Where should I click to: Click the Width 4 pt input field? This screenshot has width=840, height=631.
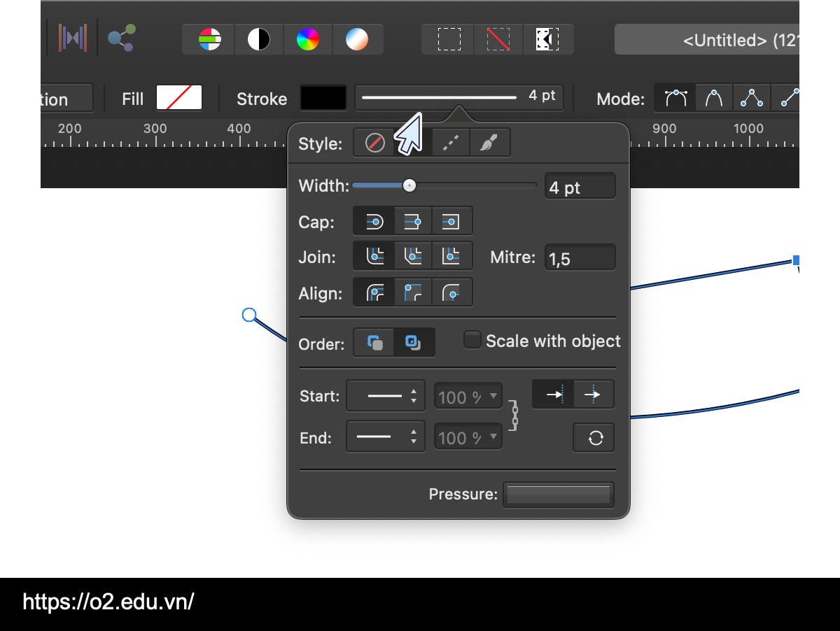580,187
